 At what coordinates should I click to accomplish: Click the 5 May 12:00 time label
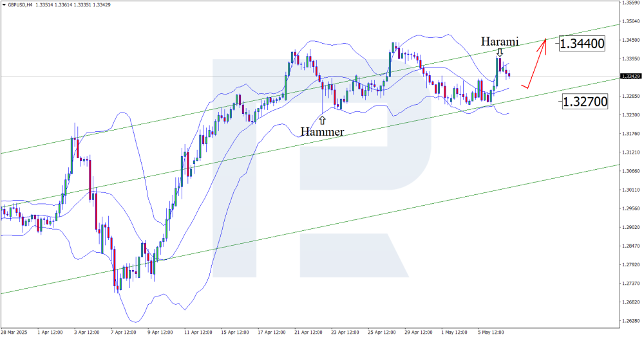click(491, 332)
